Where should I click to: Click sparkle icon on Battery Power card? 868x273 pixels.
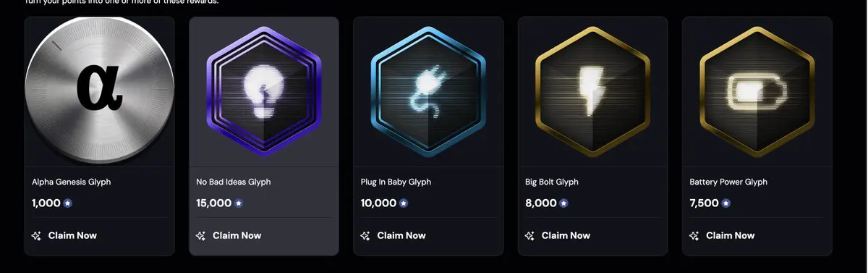point(694,235)
